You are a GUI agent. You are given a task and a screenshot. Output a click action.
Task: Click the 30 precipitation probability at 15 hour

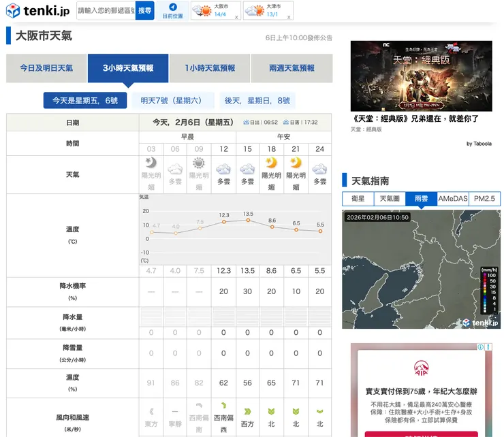(247, 291)
